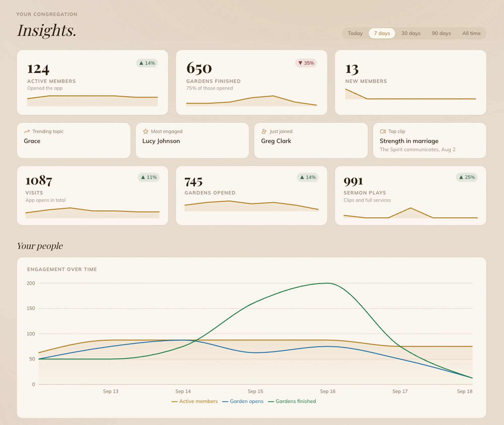Image resolution: width=504 pixels, height=425 pixels.
Task: Click the Most engaged star icon
Action: tap(145, 131)
